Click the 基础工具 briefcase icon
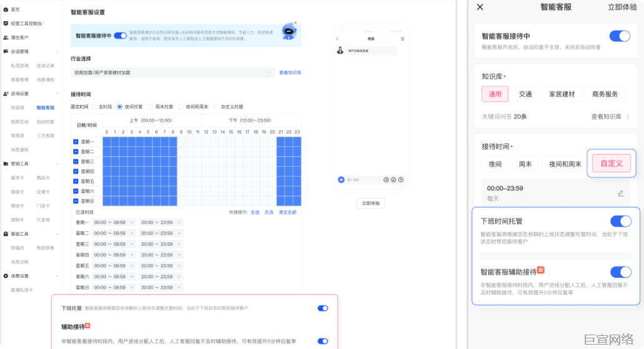The width and height of the screenshot is (644, 349). tap(6, 234)
